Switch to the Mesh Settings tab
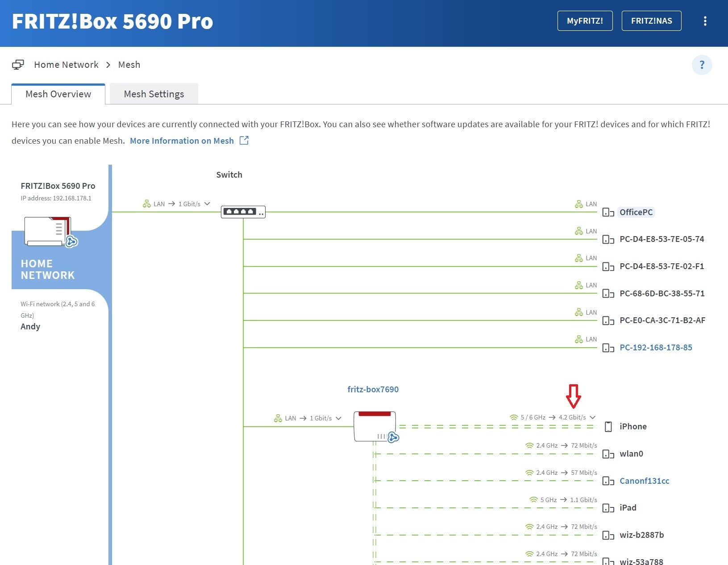This screenshot has width=728, height=565. coord(154,94)
